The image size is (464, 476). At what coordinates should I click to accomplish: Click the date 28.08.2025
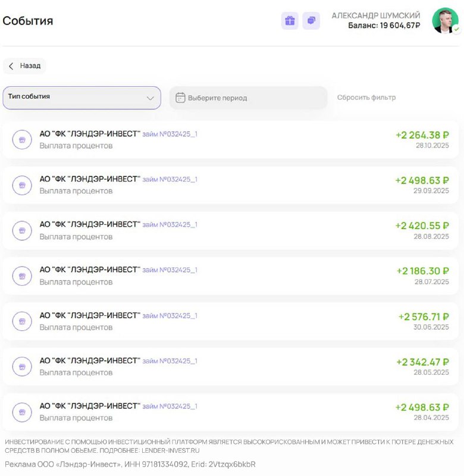point(431,236)
